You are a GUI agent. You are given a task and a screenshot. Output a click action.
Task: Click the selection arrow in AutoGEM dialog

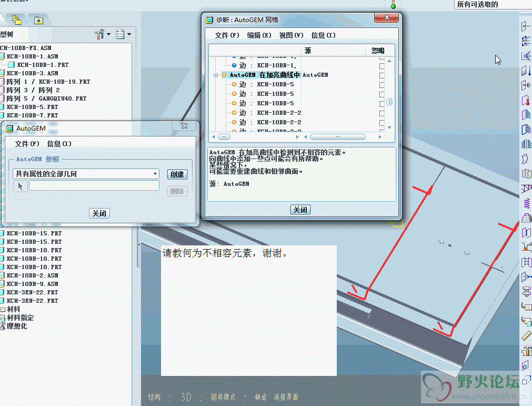[x=21, y=186]
